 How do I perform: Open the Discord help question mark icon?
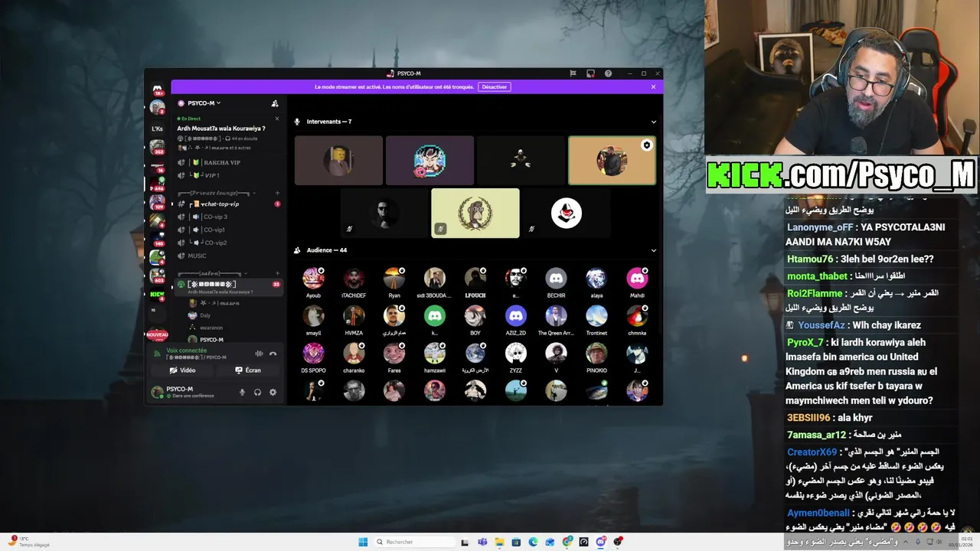tap(608, 73)
